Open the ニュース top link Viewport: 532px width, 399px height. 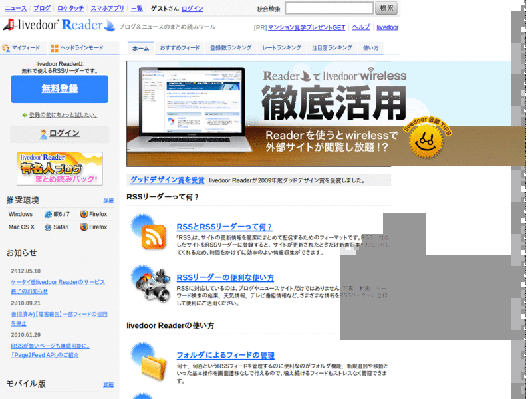(15, 9)
